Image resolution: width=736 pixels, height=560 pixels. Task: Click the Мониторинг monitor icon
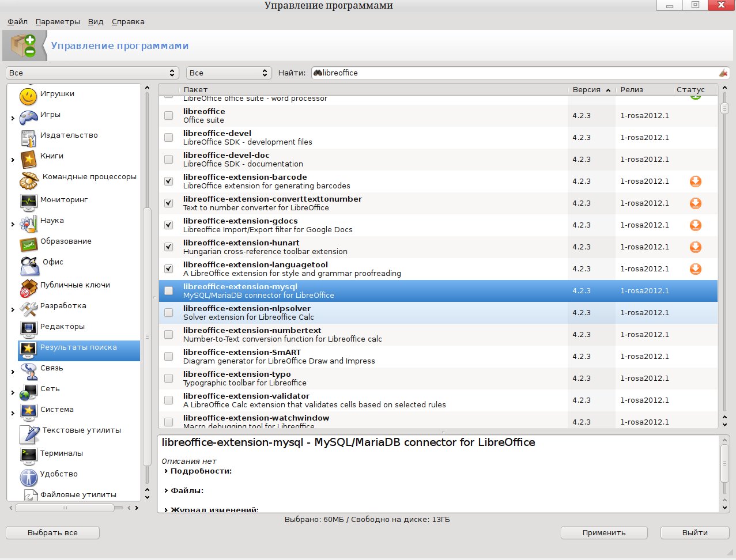[29, 202]
